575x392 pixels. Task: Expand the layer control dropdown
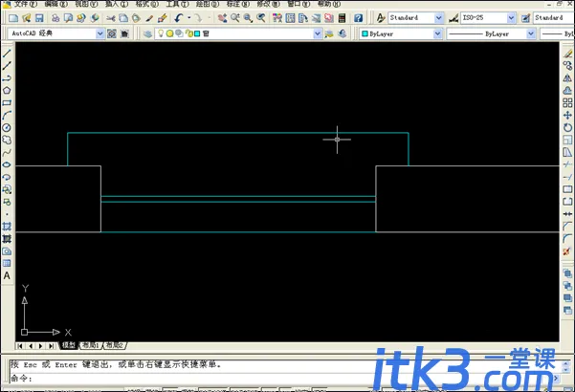point(318,33)
